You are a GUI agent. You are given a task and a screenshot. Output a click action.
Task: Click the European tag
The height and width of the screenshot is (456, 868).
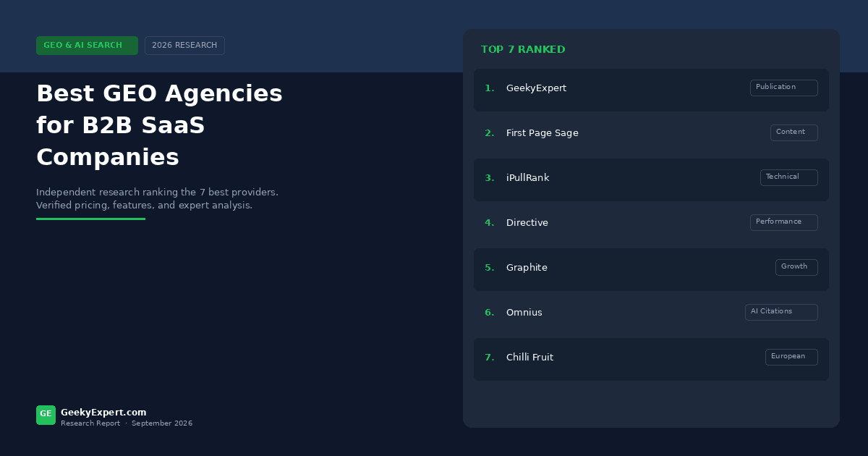pyautogui.click(x=791, y=357)
